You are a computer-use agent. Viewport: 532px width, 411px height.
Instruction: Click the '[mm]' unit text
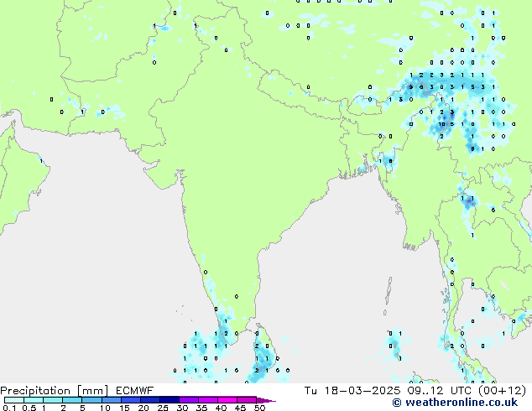tap(92, 391)
